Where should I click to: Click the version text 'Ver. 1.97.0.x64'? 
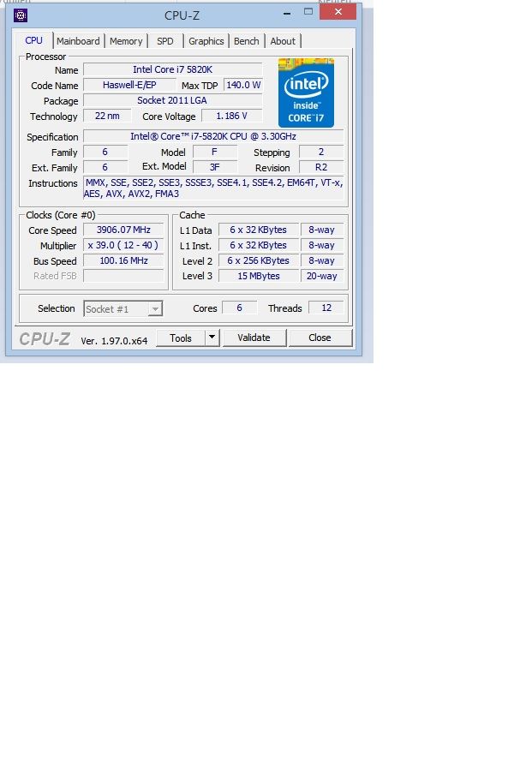pos(114,341)
